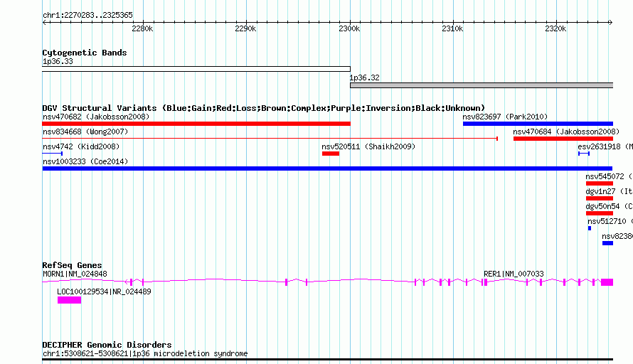Select the red nsv470684 bar
Viewport: 633px width, 364px height.
pyautogui.click(x=563, y=139)
